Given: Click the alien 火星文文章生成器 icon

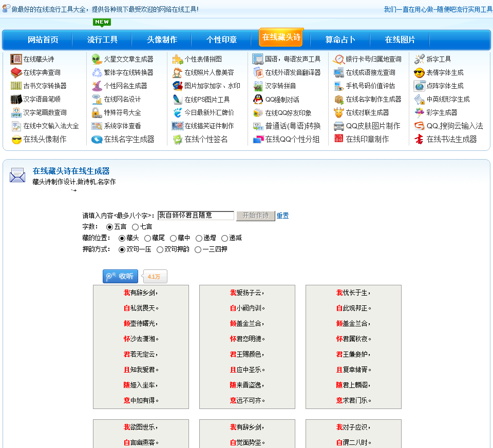Looking at the screenshot, I should click(x=97, y=59).
